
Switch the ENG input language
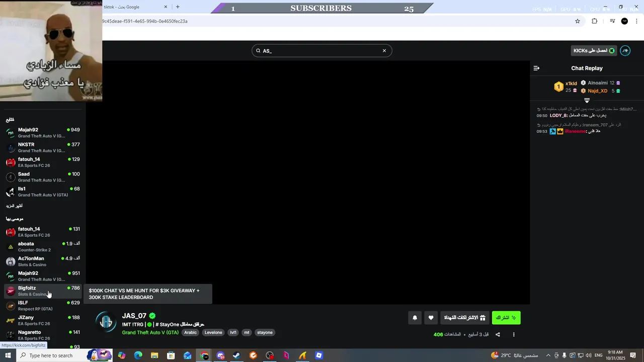click(599, 355)
